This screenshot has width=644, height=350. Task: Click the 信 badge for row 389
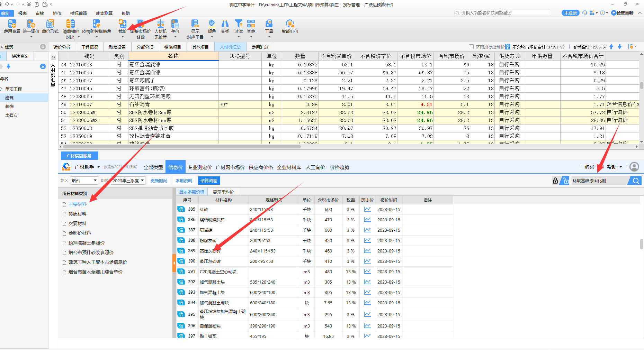[181, 251]
